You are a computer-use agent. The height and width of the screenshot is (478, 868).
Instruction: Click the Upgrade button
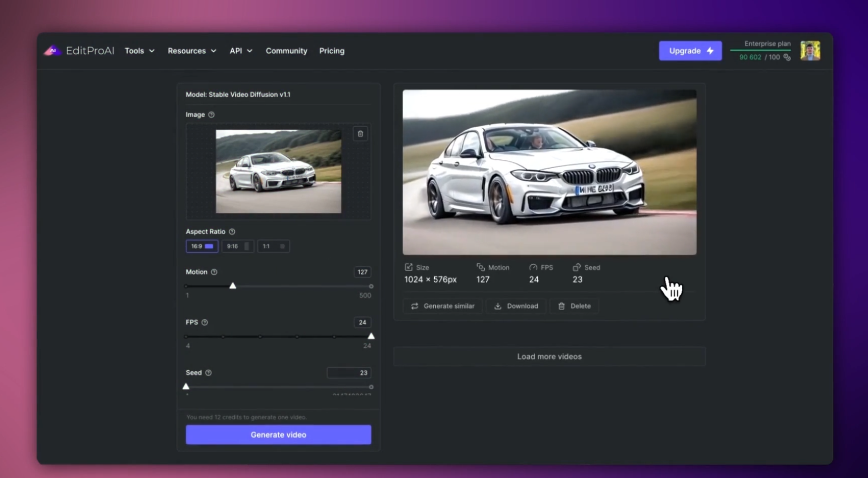coord(690,50)
